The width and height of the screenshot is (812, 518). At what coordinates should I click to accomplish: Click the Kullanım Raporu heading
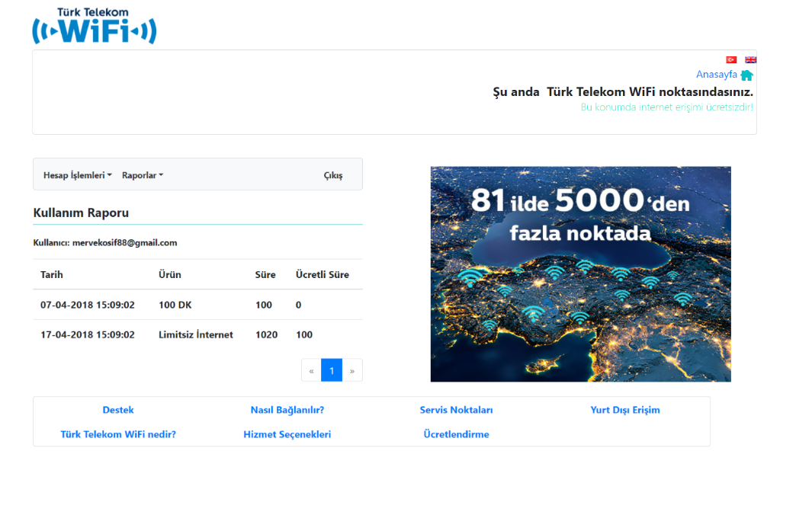[81, 213]
